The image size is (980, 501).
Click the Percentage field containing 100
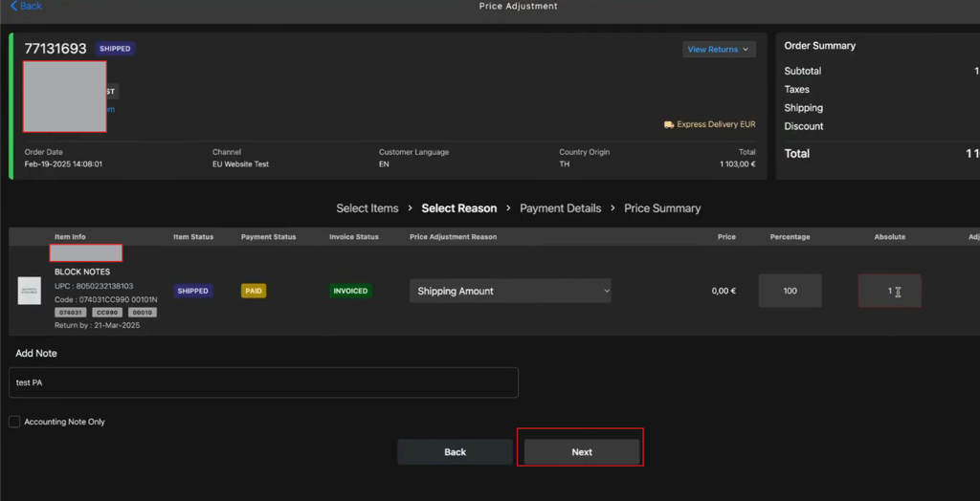790,291
